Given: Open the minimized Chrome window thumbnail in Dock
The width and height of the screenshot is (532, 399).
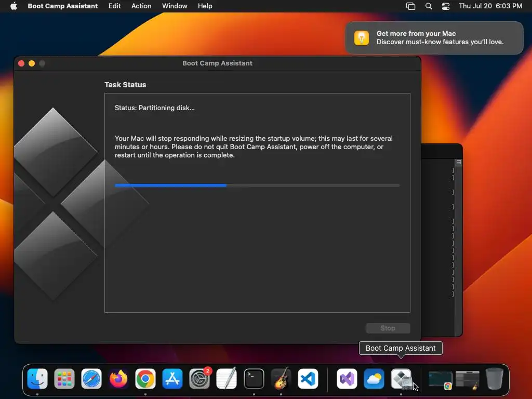Looking at the screenshot, I should coord(441,379).
